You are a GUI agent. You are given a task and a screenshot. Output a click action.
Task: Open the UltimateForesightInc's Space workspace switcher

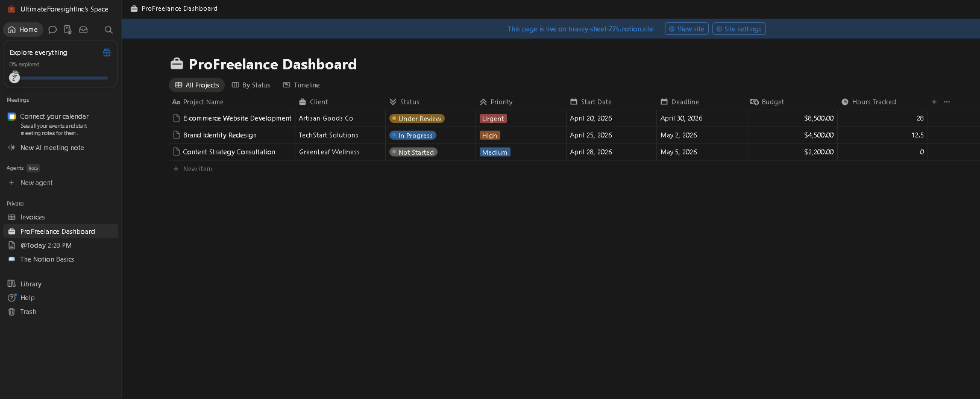(x=58, y=9)
